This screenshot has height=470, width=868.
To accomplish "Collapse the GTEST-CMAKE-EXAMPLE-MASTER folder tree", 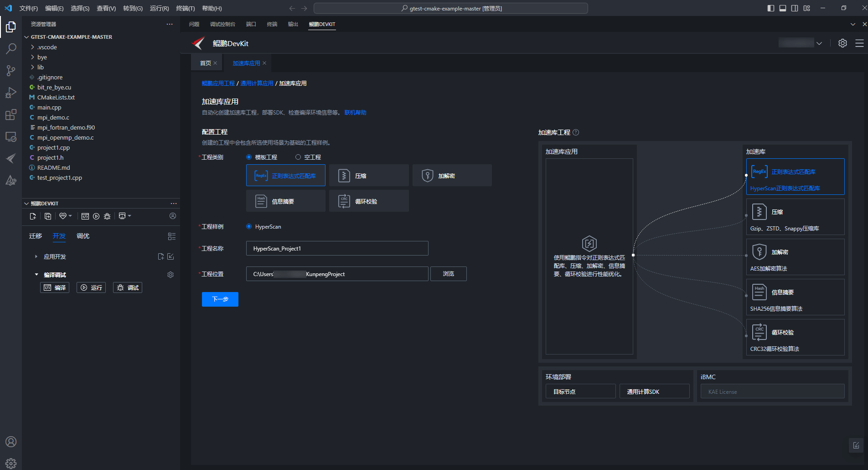I will [26, 37].
